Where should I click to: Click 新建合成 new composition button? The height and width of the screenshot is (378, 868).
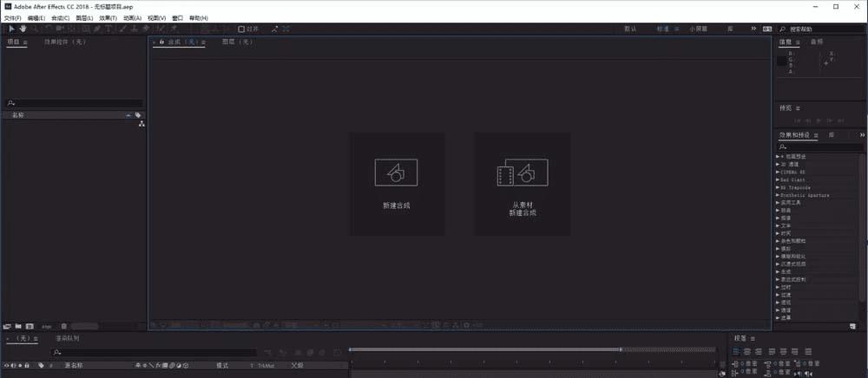397,184
